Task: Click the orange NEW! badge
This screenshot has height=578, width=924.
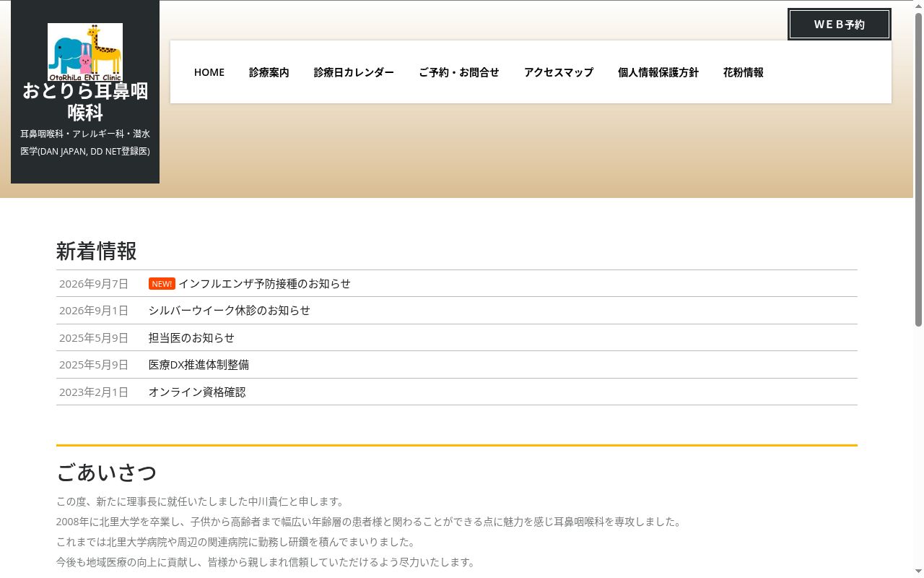Action: click(162, 284)
